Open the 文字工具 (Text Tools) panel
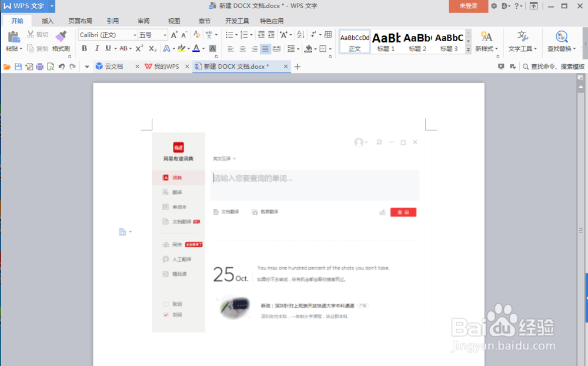The width and height of the screenshot is (588, 366). click(520, 41)
